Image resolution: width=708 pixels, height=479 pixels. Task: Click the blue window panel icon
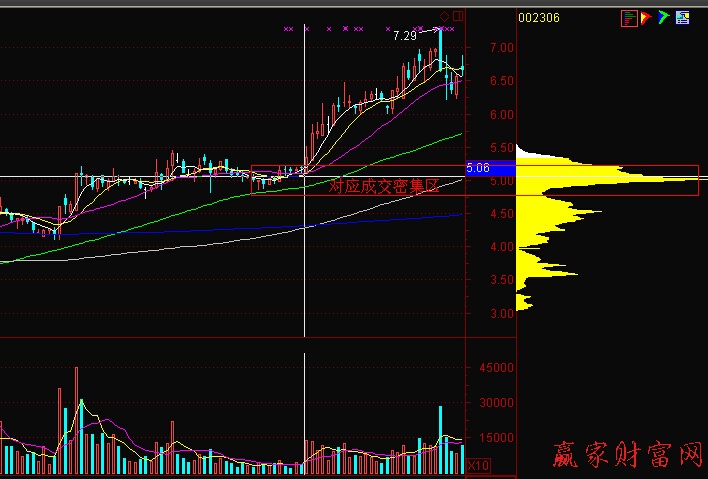(682, 17)
